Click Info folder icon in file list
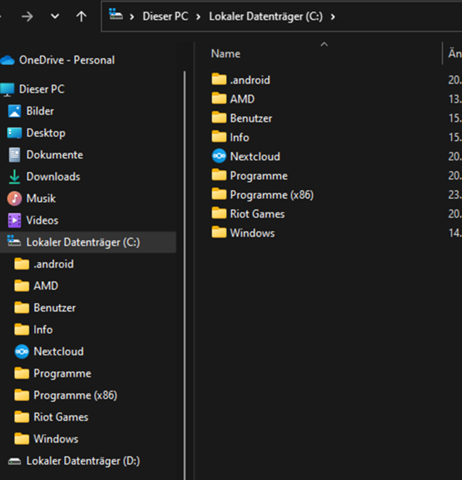This screenshot has width=462, height=480. [219, 137]
